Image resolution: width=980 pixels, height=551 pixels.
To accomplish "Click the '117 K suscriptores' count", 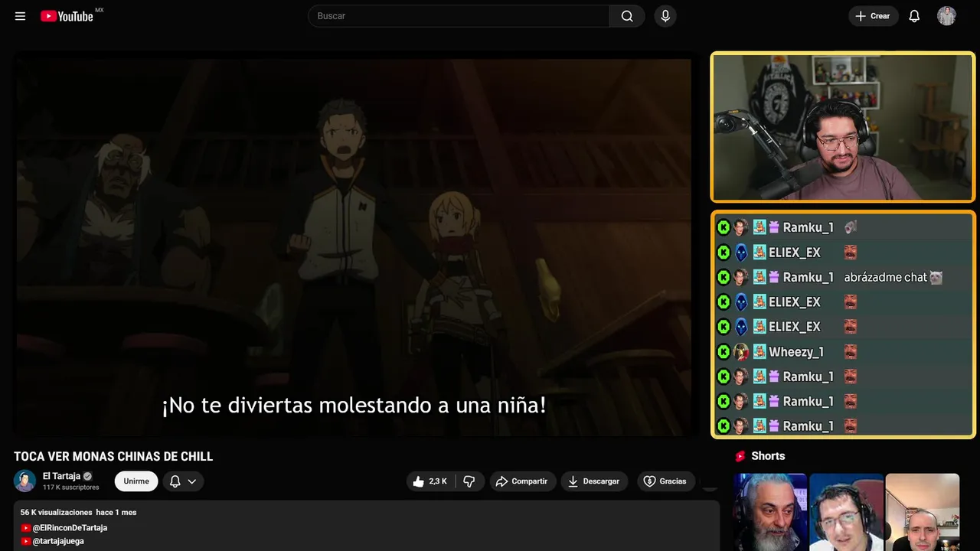I will (71, 487).
